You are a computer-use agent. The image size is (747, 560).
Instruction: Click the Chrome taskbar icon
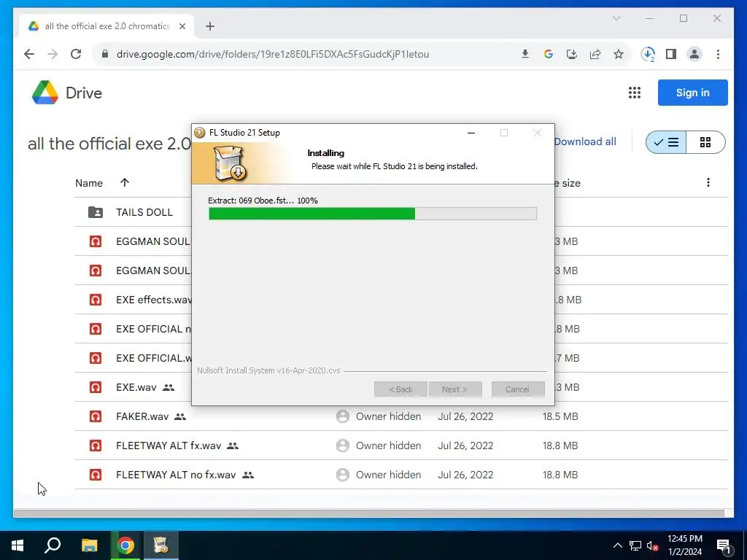[x=125, y=545]
